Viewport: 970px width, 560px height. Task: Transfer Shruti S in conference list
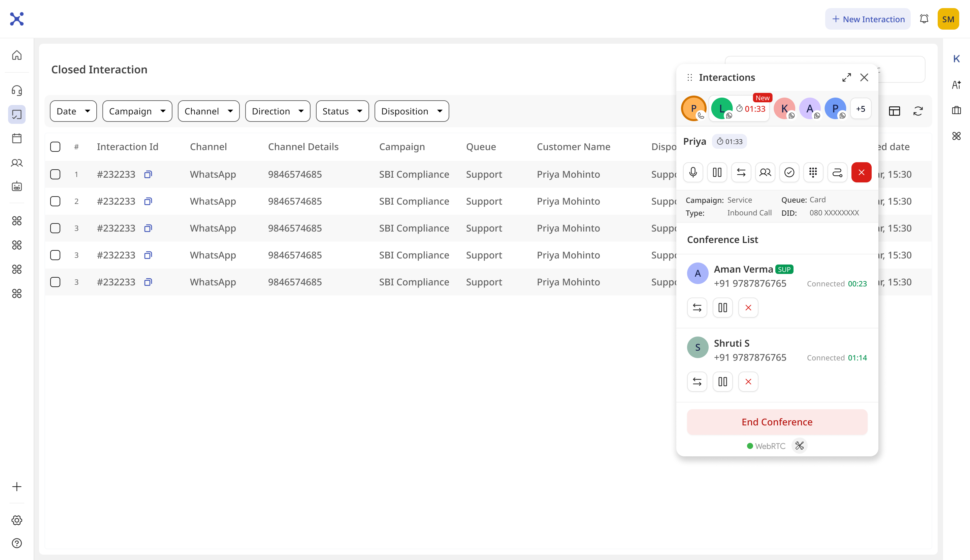coord(697,382)
